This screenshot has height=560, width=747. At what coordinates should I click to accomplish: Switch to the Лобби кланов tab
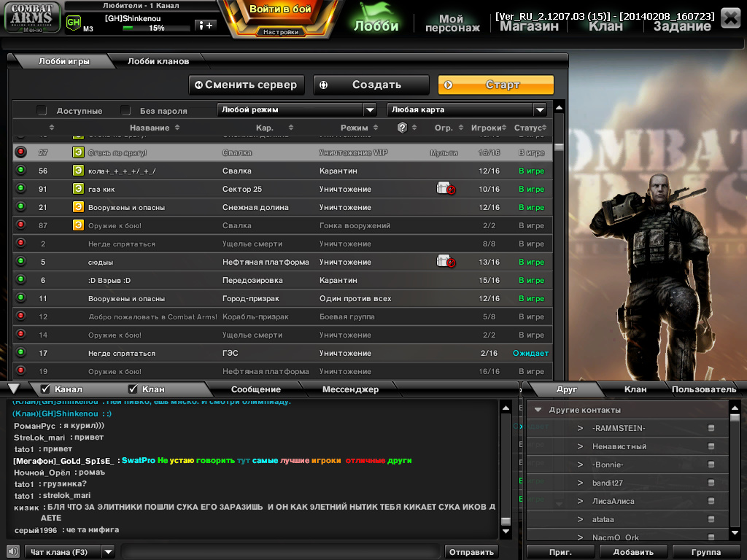158,61
